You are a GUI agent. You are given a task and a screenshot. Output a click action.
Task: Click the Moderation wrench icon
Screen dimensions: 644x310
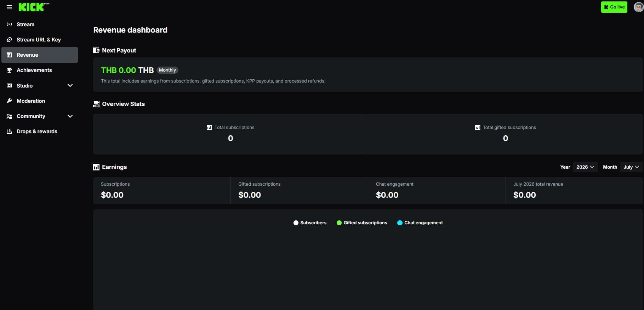point(9,101)
